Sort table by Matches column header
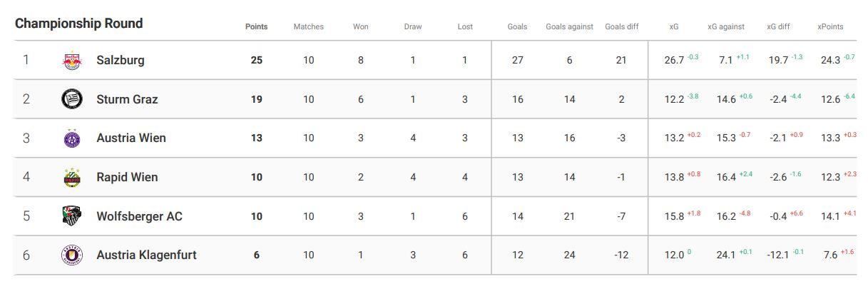The height and width of the screenshot is (289, 868). pos(309,26)
